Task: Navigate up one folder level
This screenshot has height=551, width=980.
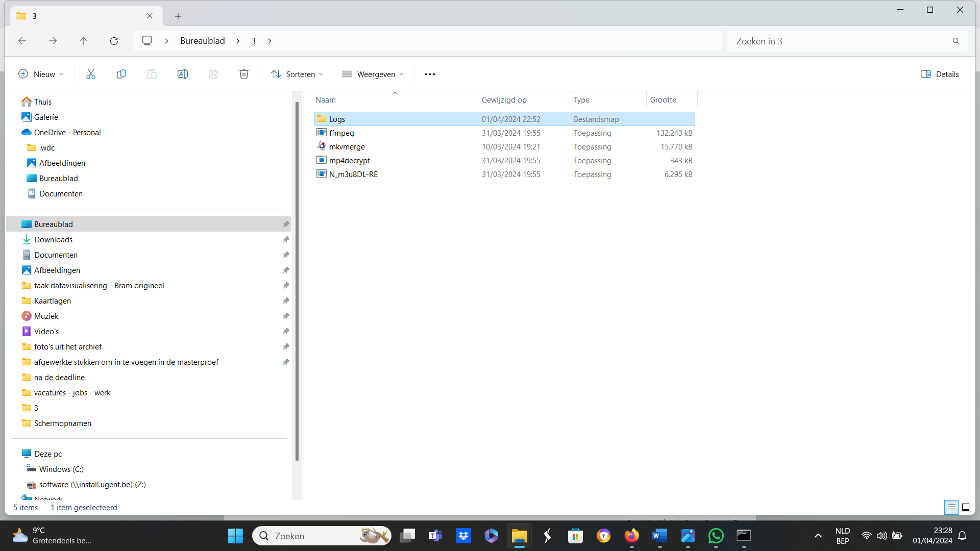Action: [83, 41]
